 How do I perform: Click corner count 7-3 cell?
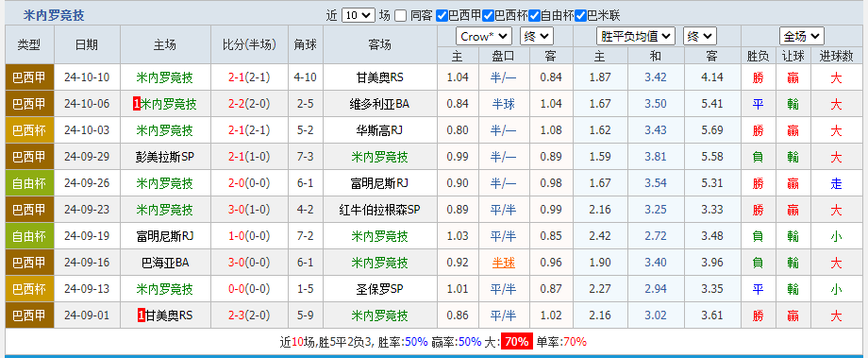(x=306, y=157)
